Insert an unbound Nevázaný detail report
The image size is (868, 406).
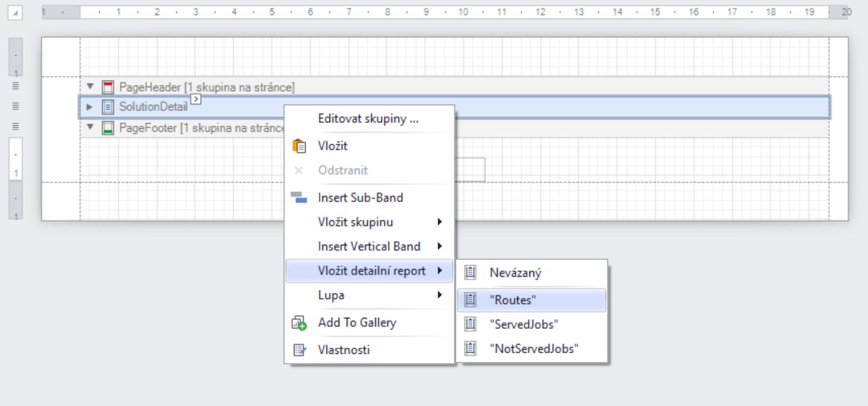[x=532, y=273]
